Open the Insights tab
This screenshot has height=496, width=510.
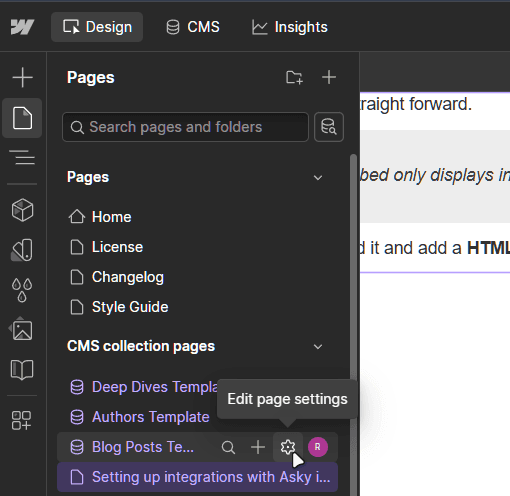(289, 27)
